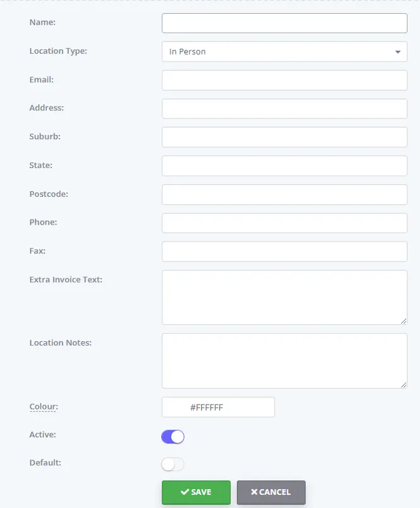The height and width of the screenshot is (508, 420).
Task: Click resize handle of Location Notes box
Action: pyautogui.click(x=404, y=384)
